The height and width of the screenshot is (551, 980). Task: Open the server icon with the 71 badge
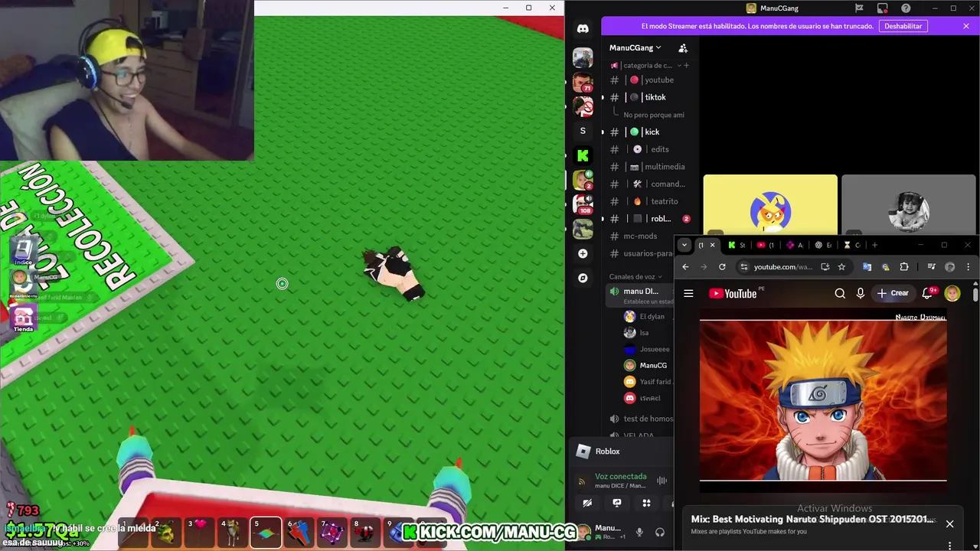(x=583, y=82)
